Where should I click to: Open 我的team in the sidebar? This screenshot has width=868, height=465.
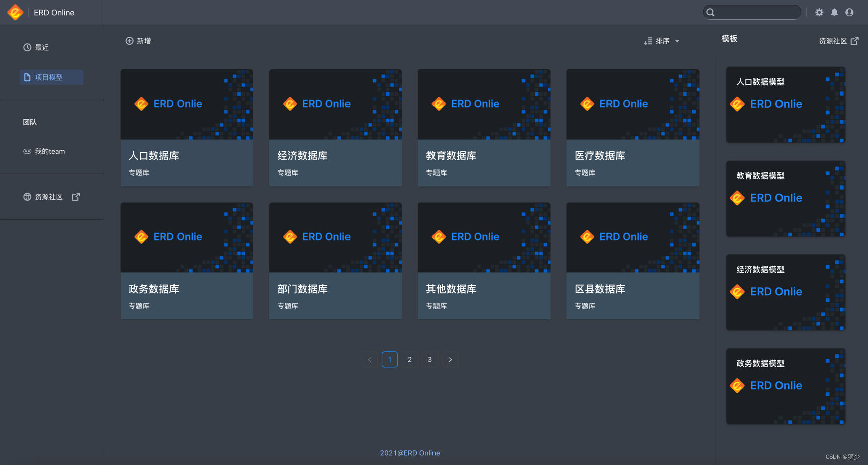pyautogui.click(x=44, y=151)
